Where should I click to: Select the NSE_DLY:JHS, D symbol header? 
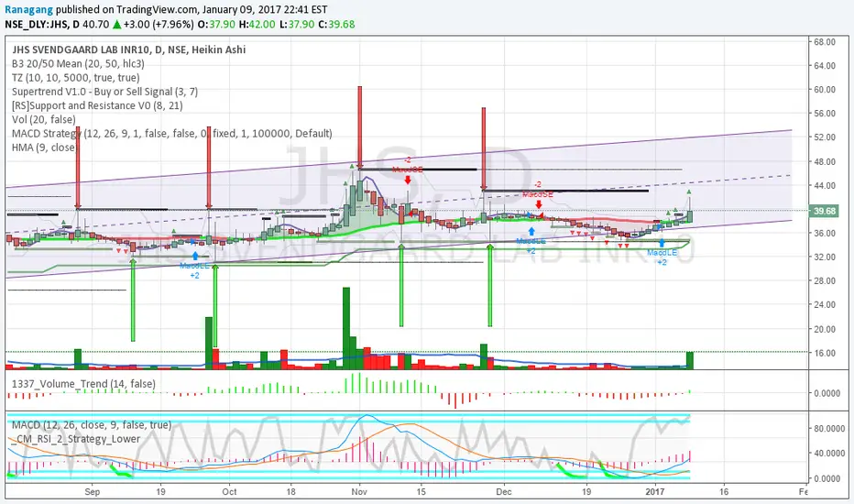pos(42,25)
